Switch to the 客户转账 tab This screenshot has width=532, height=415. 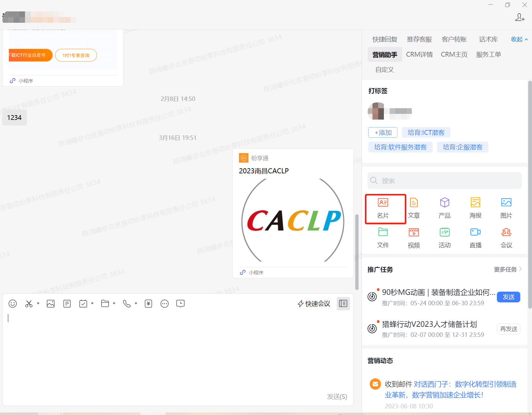[454, 39]
